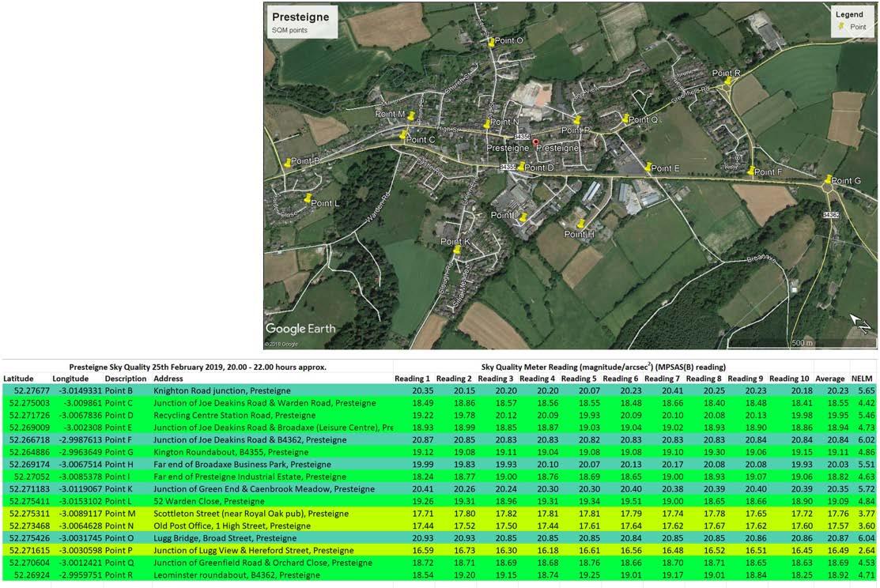Select longitude cell -3.009861 for Point C

(x=81, y=403)
